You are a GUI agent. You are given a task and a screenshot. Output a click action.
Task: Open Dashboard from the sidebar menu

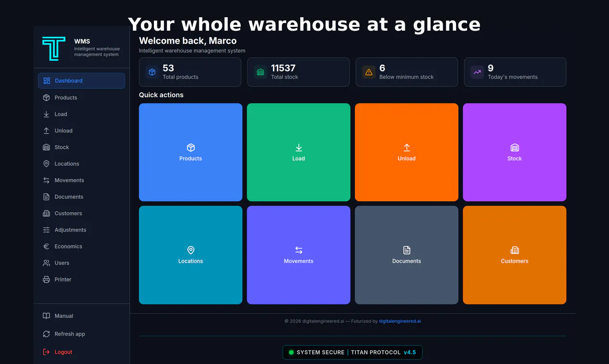(x=82, y=81)
